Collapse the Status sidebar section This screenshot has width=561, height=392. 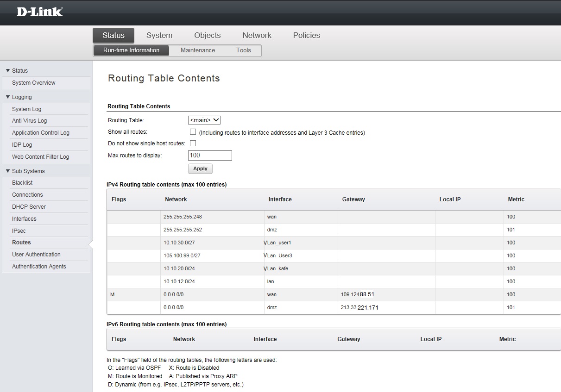point(8,71)
